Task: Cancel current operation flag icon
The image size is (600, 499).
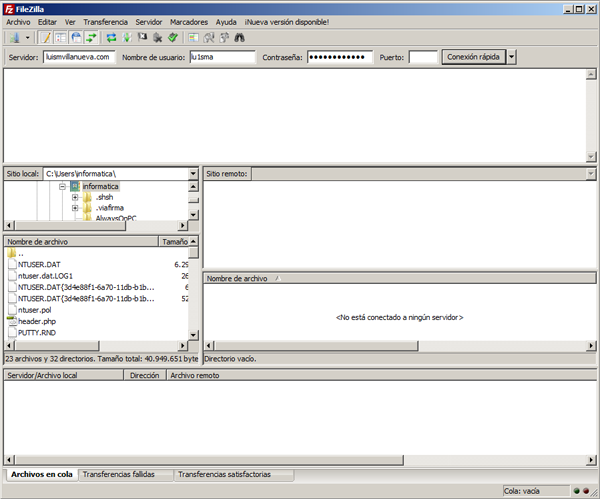Action: [142, 38]
